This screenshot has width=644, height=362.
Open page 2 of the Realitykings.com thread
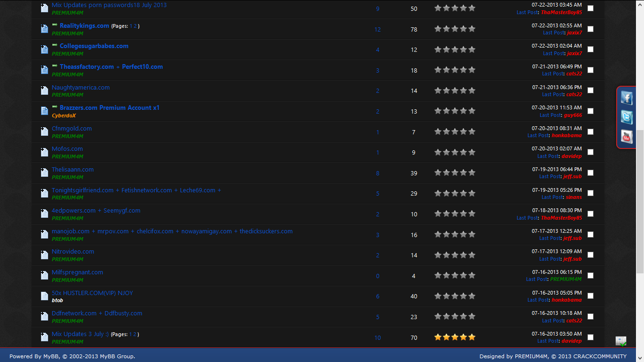click(135, 26)
